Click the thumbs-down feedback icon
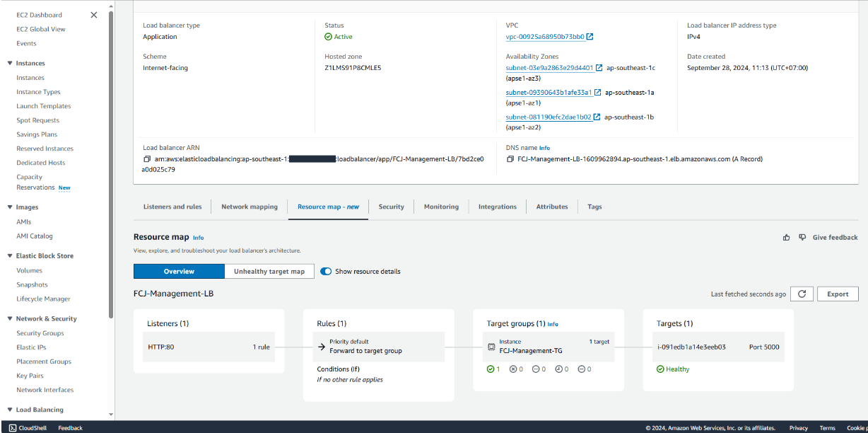Image resolution: width=868 pixels, height=433 pixels. click(802, 238)
